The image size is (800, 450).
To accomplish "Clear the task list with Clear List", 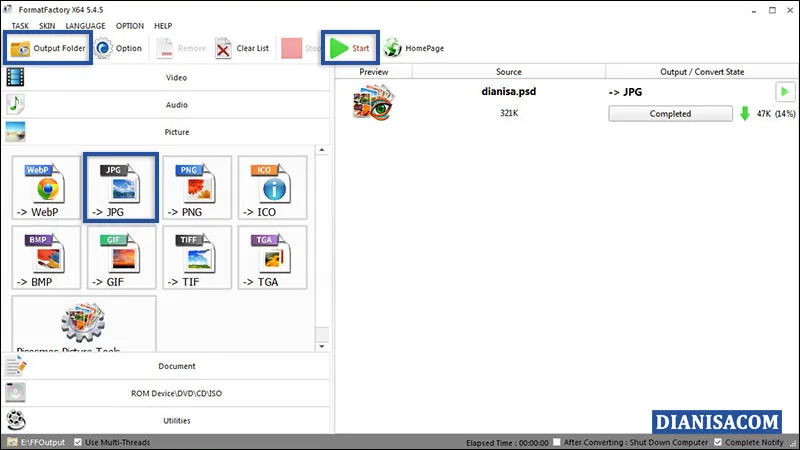I will [x=242, y=48].
